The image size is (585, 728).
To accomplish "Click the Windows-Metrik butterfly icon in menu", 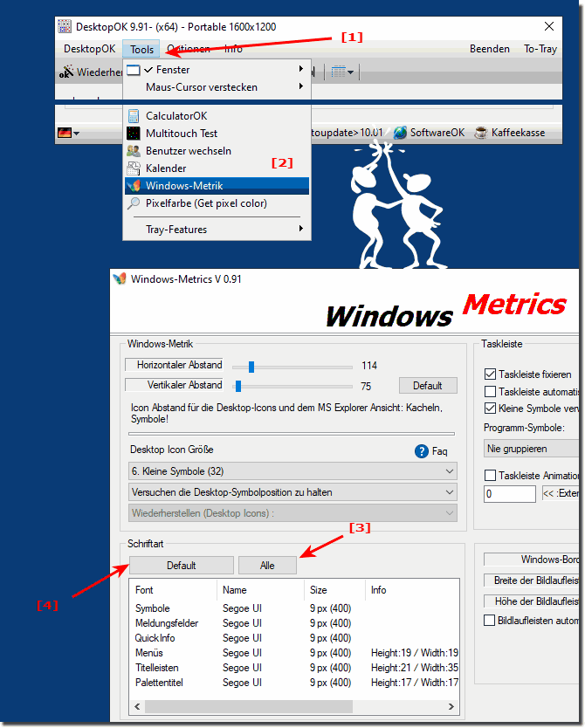I will (x=134, y=186).
